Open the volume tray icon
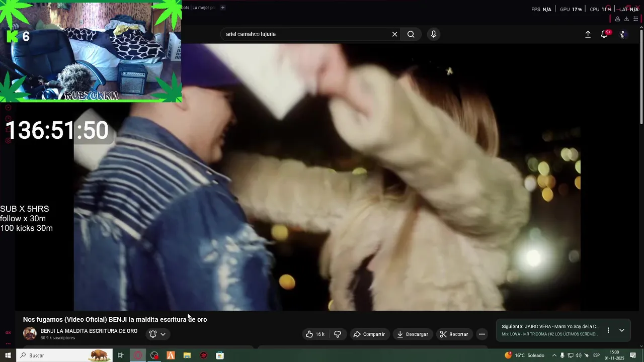 click(x=579, y=355)
